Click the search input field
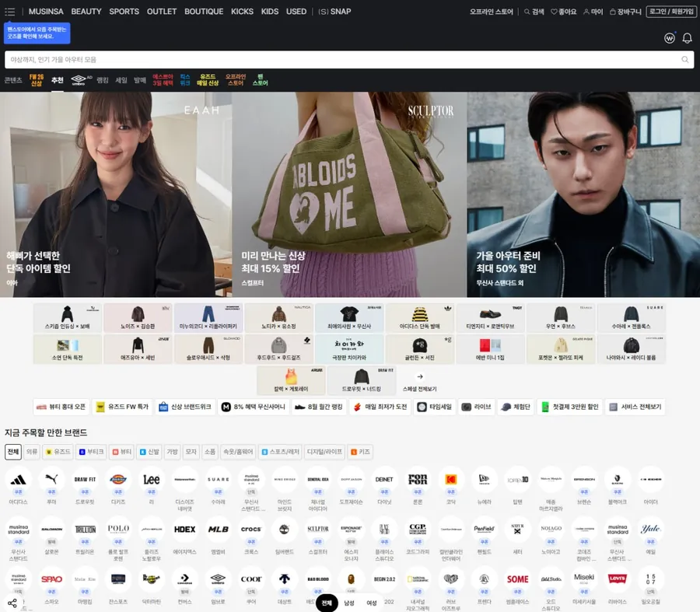 pos(349,59)
